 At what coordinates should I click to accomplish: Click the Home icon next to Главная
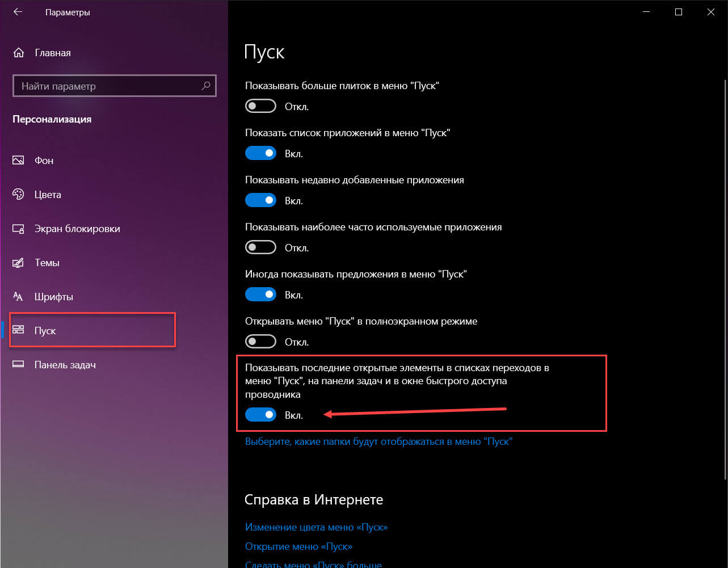pos(19,53)
